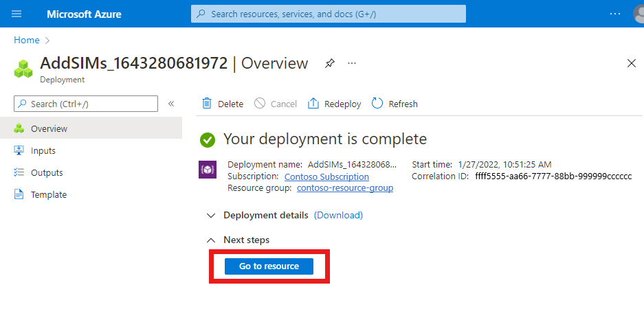Open the Contoso Subscription link
The image size is (644, 309).
[x=326, y=176]
